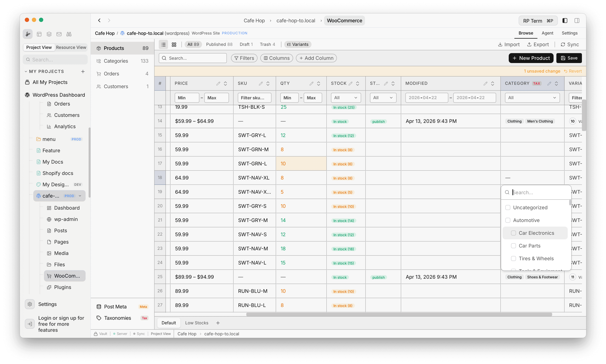Trigger the Sync action in the top-right toolbar
The width and height of the screenshot is (606, 364).
pos(570,44)
